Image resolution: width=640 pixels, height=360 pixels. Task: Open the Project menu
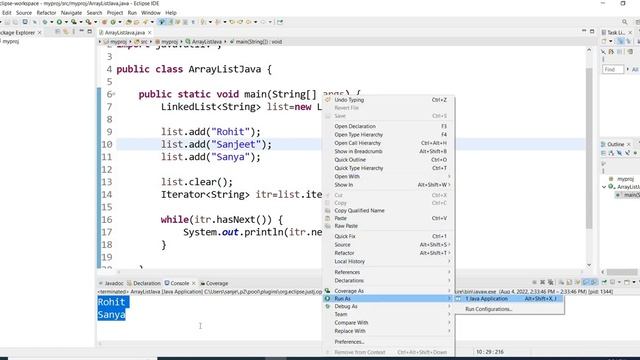[115, 13]
